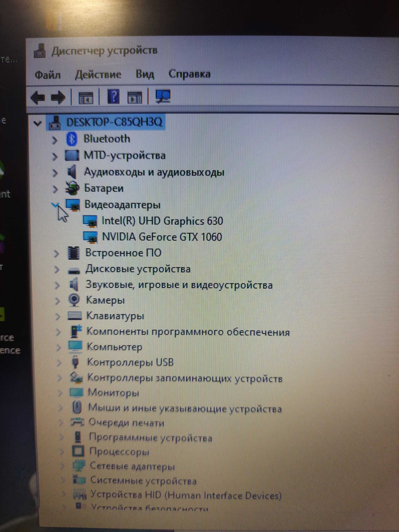399x532 pixels.
Task: Click the Видеоадаптеры display icon
Action: click(x=73, y=205)
